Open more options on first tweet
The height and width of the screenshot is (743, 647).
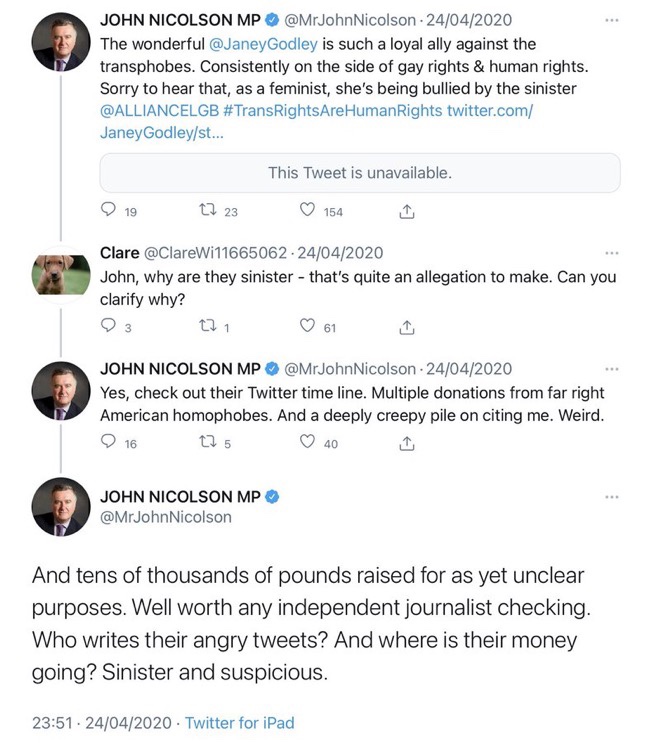612,19
